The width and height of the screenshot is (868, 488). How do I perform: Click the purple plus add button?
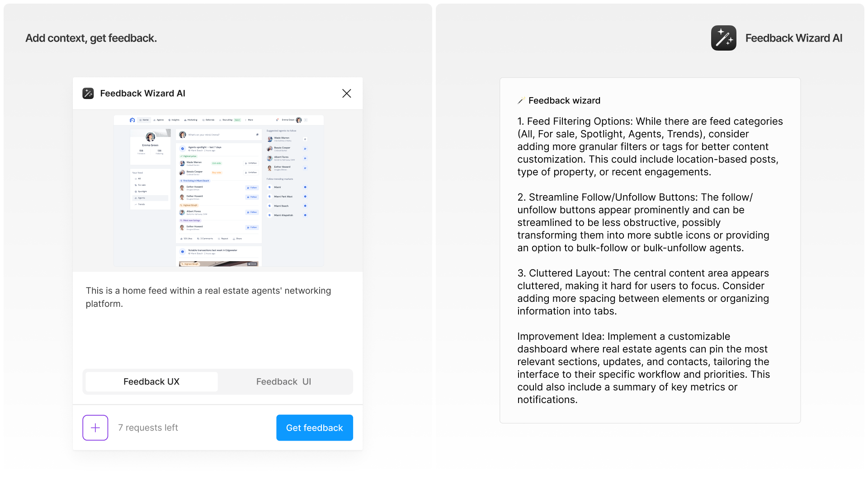point(95,427)
